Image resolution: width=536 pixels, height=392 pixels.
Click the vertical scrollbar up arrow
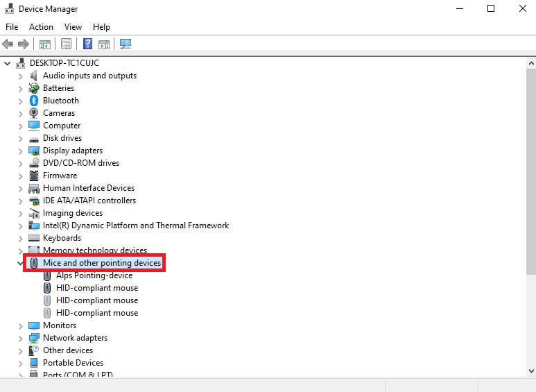531,63
